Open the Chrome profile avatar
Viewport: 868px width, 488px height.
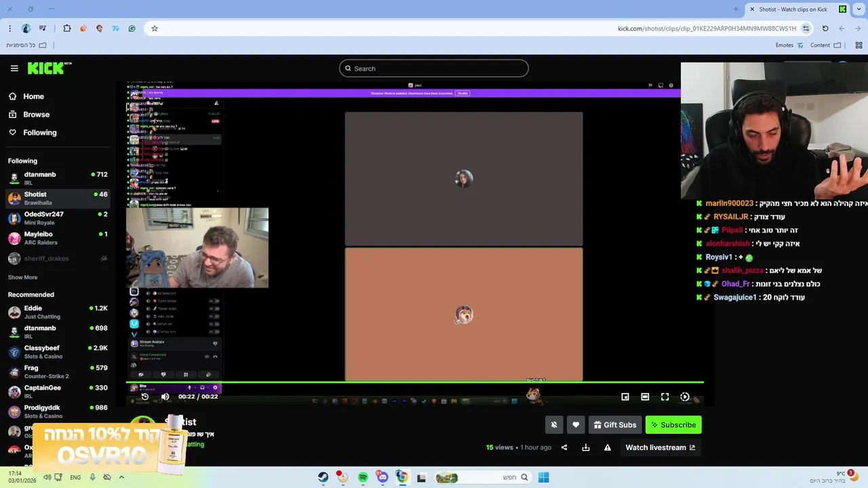pos(26,28)
